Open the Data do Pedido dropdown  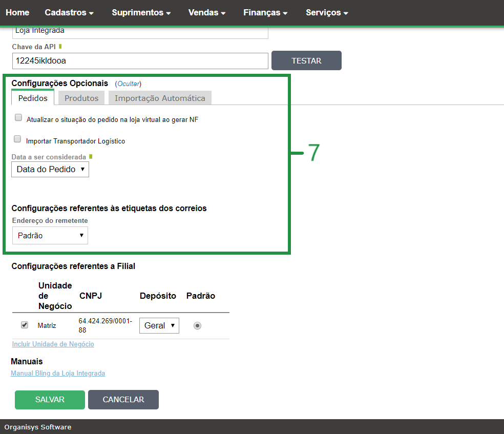(50, 169)
